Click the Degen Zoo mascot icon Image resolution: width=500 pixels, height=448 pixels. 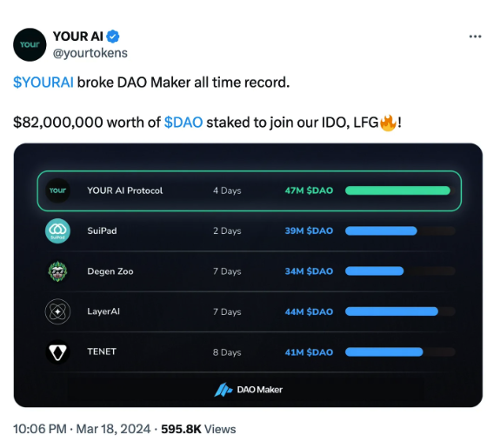click(57, 271)
